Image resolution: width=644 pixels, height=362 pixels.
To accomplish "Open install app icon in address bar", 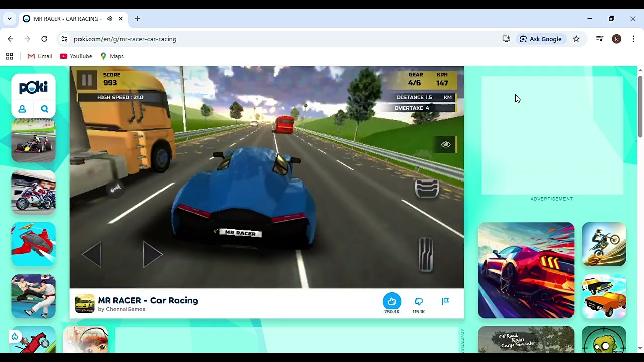I will tap(506, 39).
